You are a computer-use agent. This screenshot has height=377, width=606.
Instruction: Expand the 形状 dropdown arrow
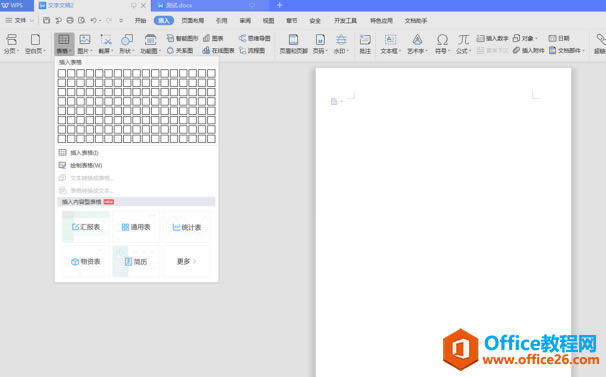(133, 51)
